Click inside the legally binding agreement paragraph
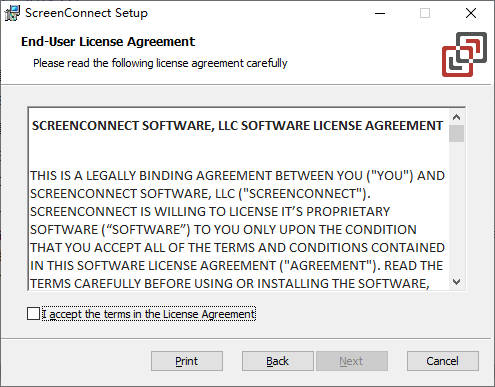 click(237, 229)
